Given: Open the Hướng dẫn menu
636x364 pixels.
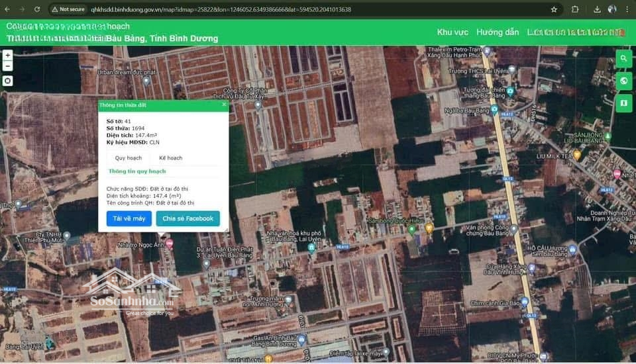Looking at the screenshot, I should (x=498, y=32).
